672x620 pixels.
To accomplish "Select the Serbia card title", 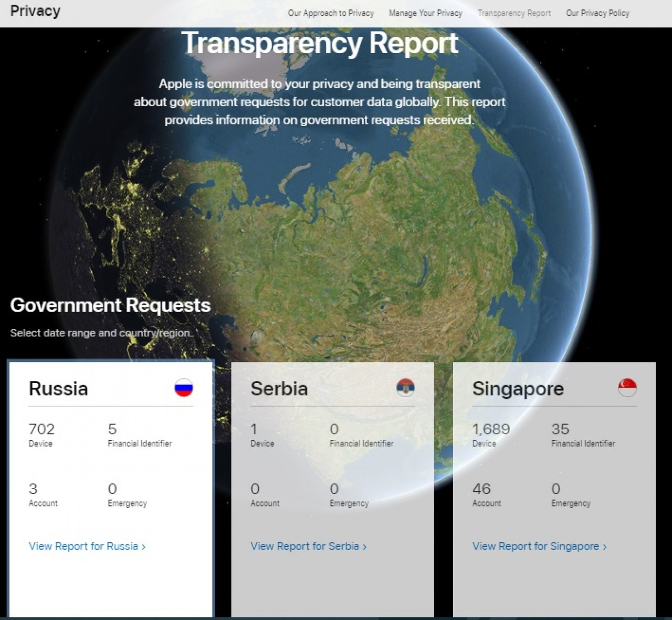I will click(279, 389).
